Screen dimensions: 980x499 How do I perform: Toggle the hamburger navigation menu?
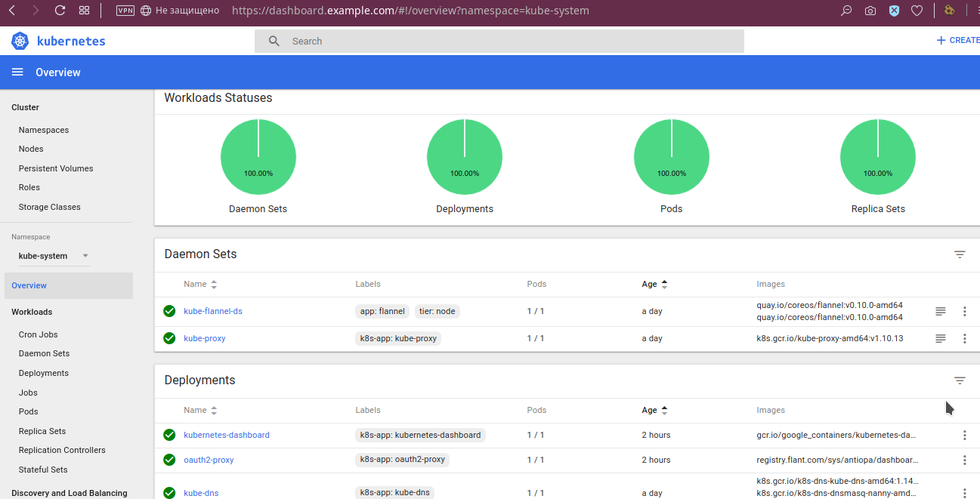(x=17, y=72)
